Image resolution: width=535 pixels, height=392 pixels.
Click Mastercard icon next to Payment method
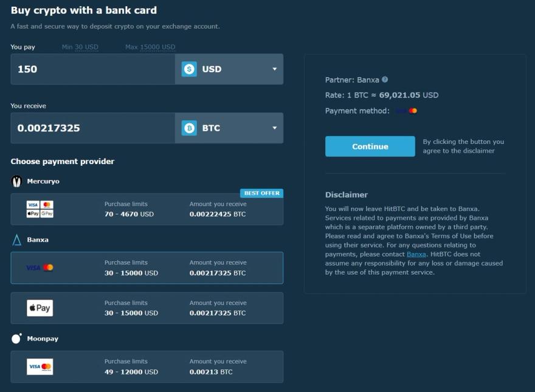[x=413, y=111]
